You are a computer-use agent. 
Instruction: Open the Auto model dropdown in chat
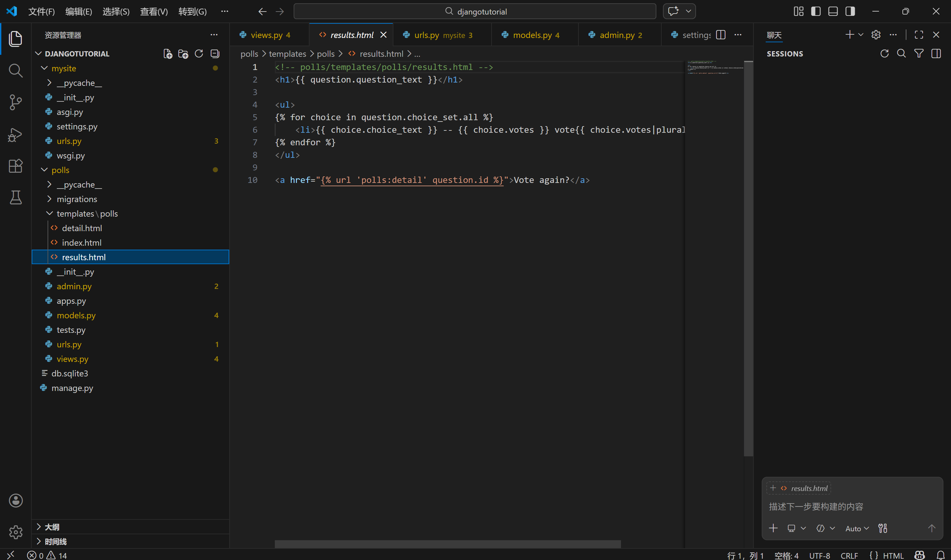(857, 528)
